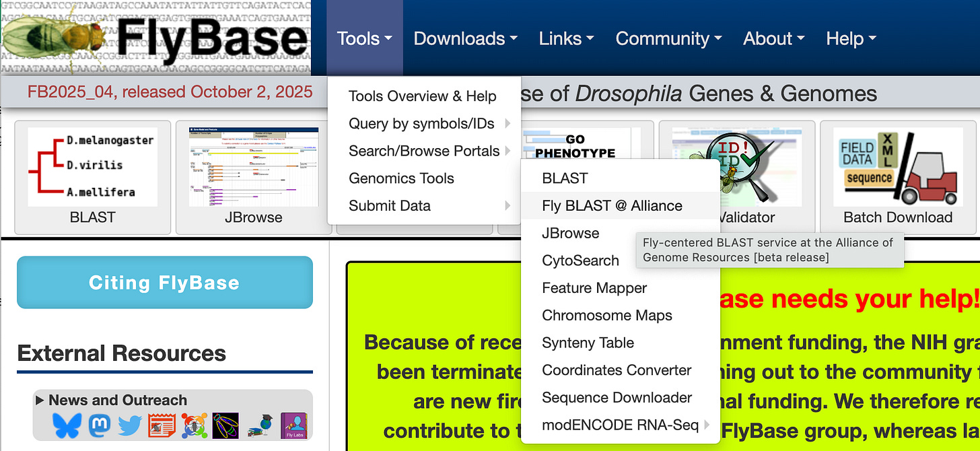Open the neon fly drawing icon
This screenshot has width=980, height=451.
click(225, 425)
